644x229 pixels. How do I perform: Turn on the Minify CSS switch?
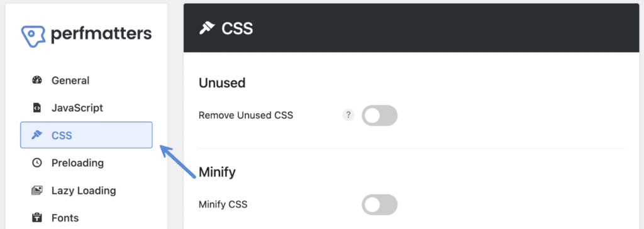[379, 204]
